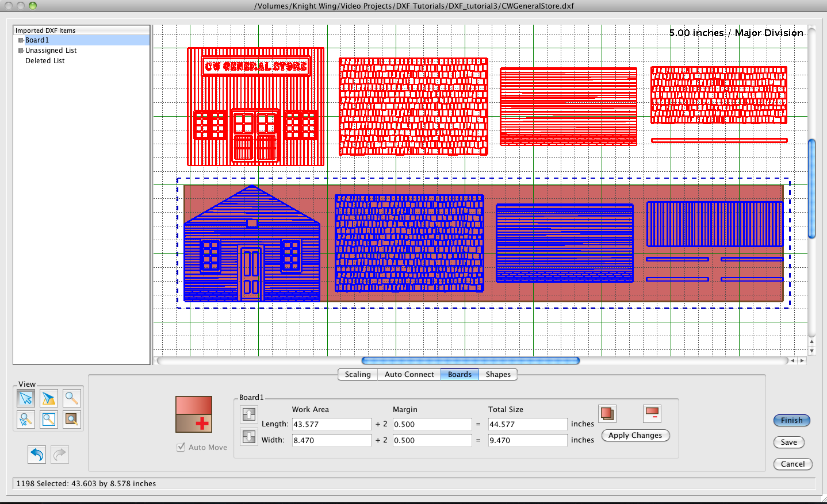Click the gray redo arrow button

[x=60, y=455]
